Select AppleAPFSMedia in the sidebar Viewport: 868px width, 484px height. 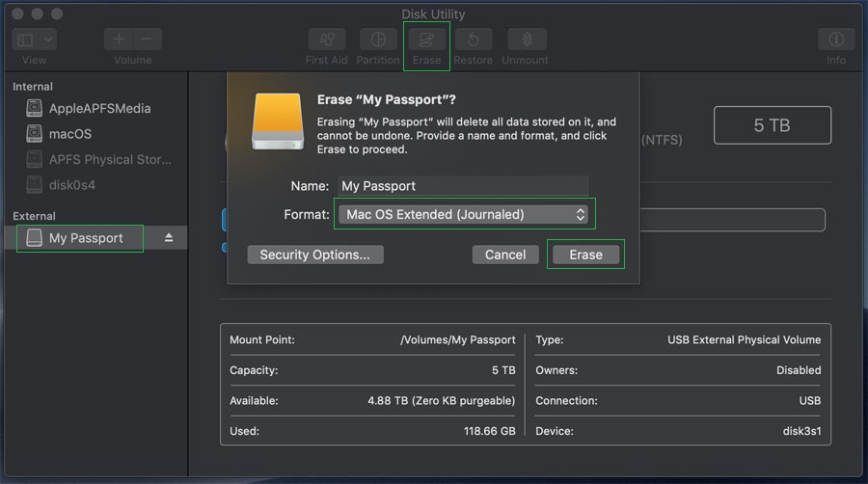99,109
